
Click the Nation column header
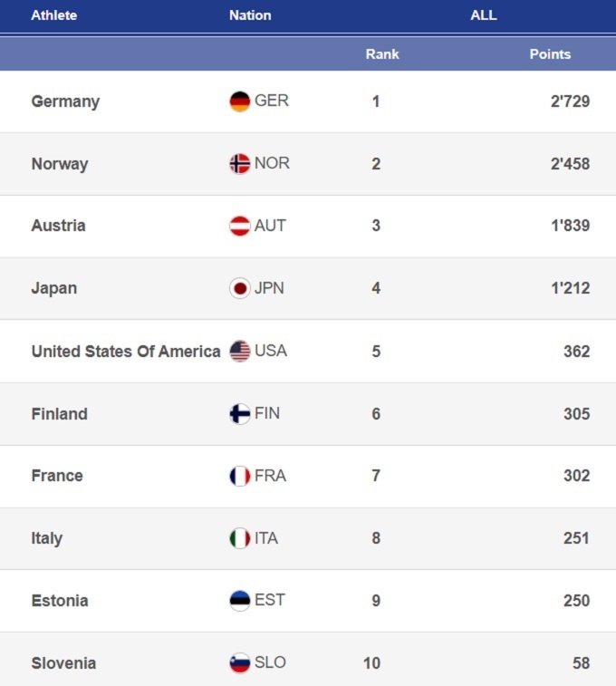250,15
